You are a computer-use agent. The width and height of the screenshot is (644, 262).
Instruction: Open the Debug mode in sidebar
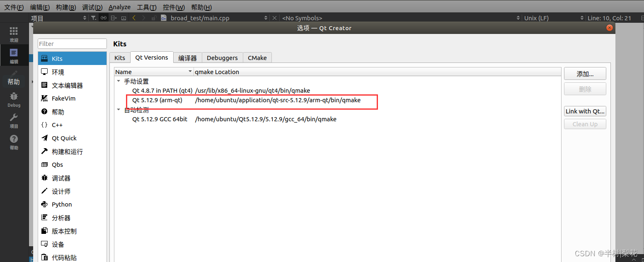tap(14, 100)
